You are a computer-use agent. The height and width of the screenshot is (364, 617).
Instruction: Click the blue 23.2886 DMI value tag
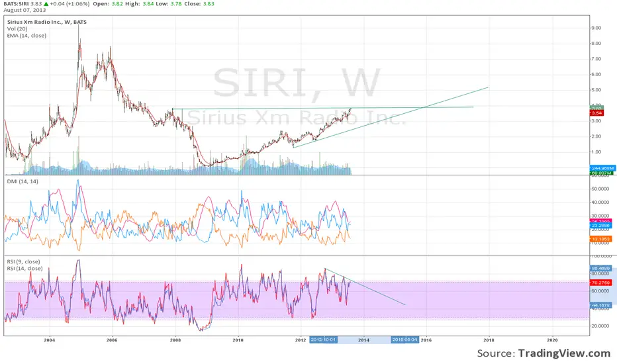coord(600,226)
